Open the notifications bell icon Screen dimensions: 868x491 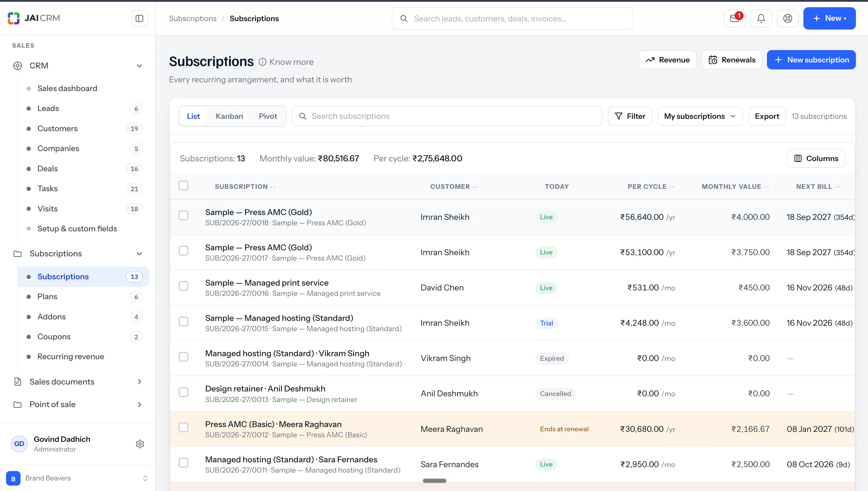pos(761,18)
